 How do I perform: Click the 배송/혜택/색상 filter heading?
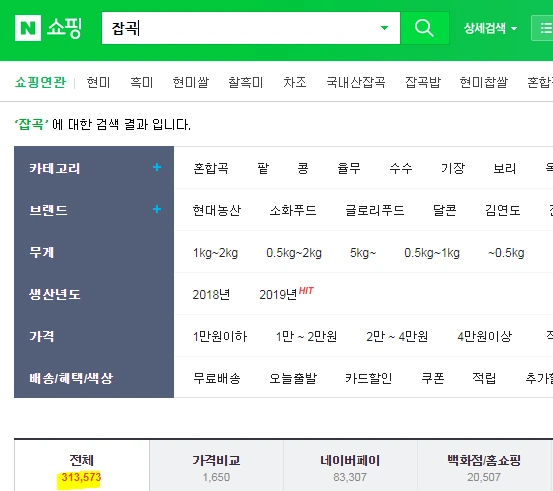71,378
